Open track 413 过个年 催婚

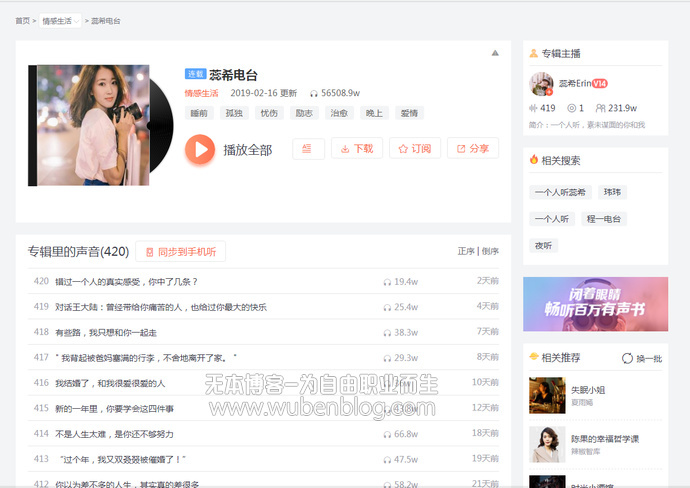(123, 459)
